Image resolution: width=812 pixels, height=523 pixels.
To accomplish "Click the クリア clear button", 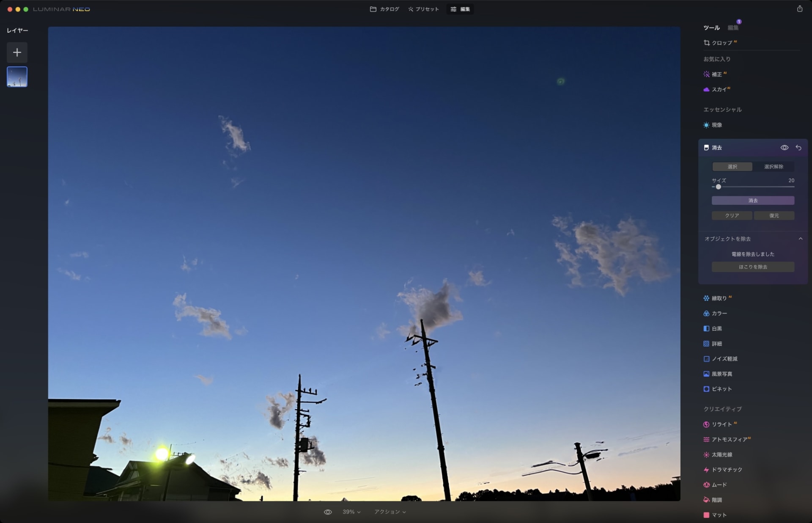I will 732,216.
